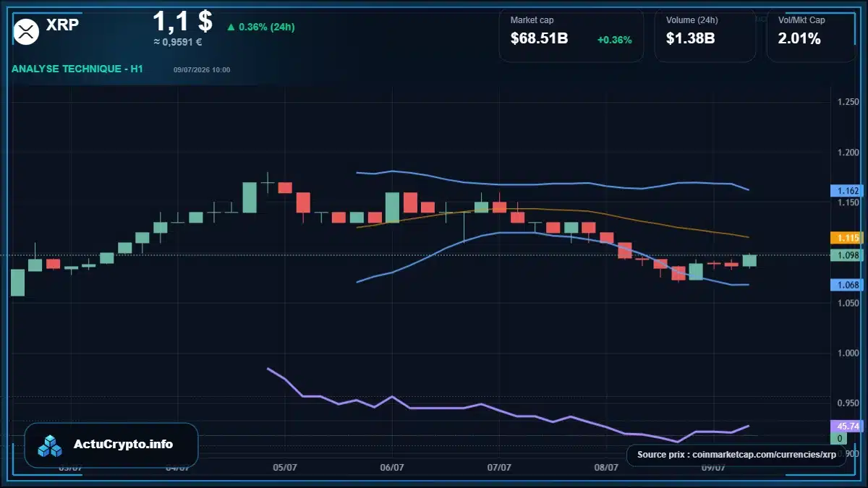Image resolution: width=868 pixels, height=488 pixels.
Task: Click the ActuCrypto.info cube logo icon
Action: tap(51, 446)
